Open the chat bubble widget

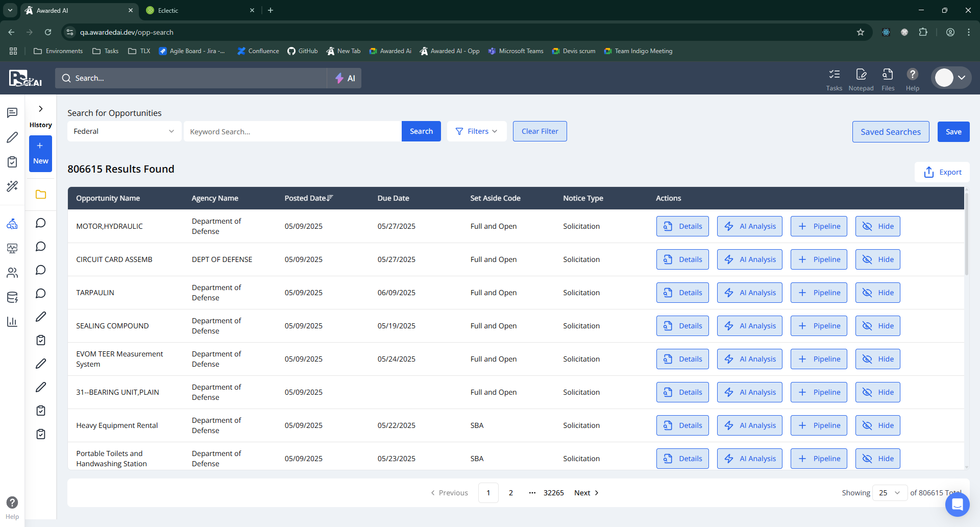tap(957, 505)
